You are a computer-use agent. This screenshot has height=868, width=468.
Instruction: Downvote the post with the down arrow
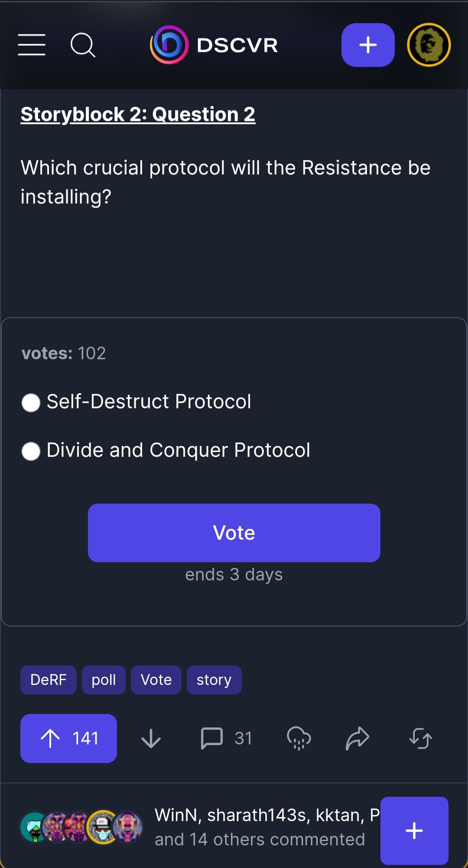(x=151, y=738)
